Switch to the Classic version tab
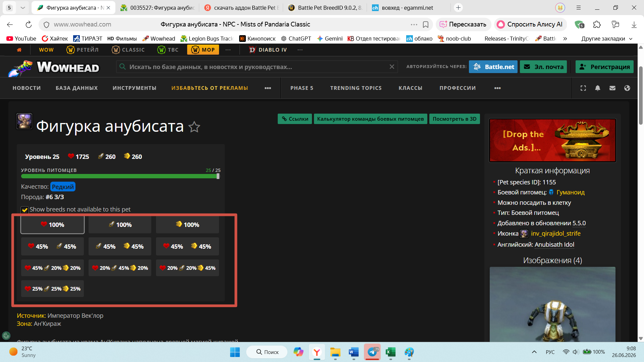Screen dimensions: 644x362 [128, 50]
